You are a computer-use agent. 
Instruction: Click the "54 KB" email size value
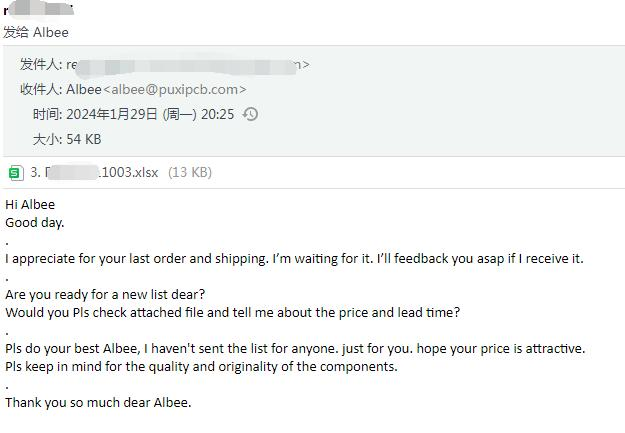click(x=83, y=139)
